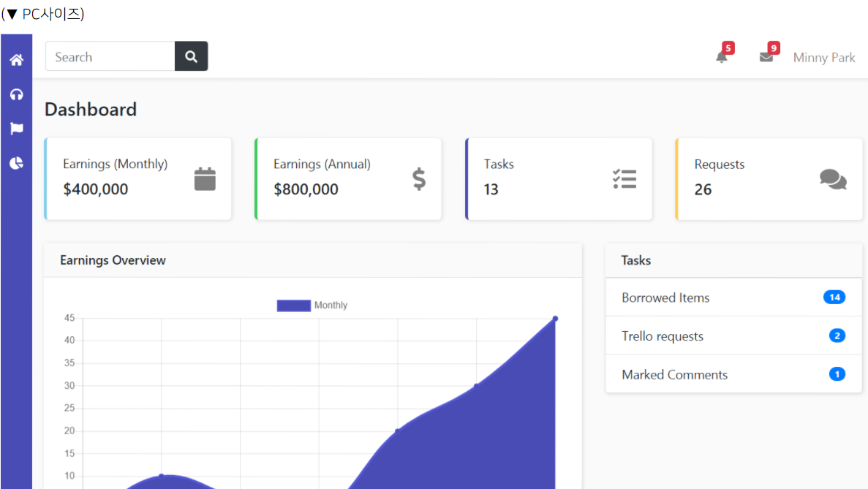Screen dimensions: 868x489
Task: Open the flag icon in sidebar
Action: coord(17,129)
